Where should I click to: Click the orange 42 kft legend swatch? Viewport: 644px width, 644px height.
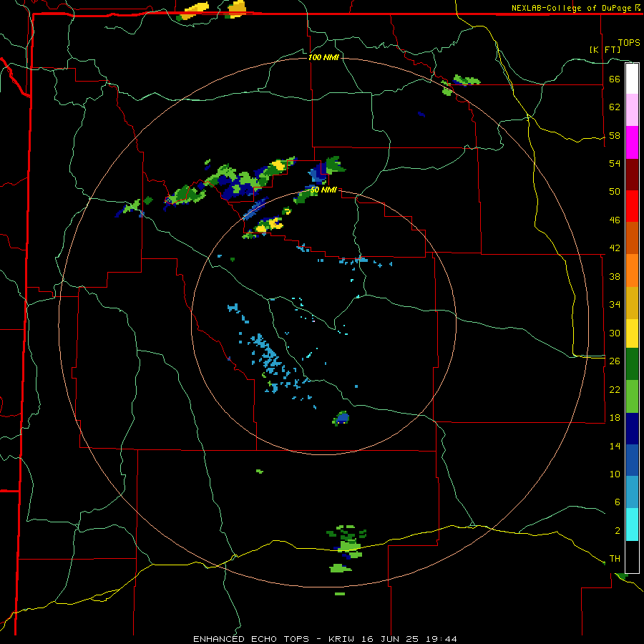click(x=632, y=270)
